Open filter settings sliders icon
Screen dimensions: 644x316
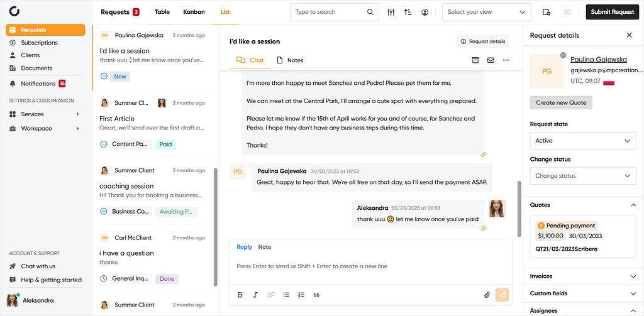click(x=391, y=13)
